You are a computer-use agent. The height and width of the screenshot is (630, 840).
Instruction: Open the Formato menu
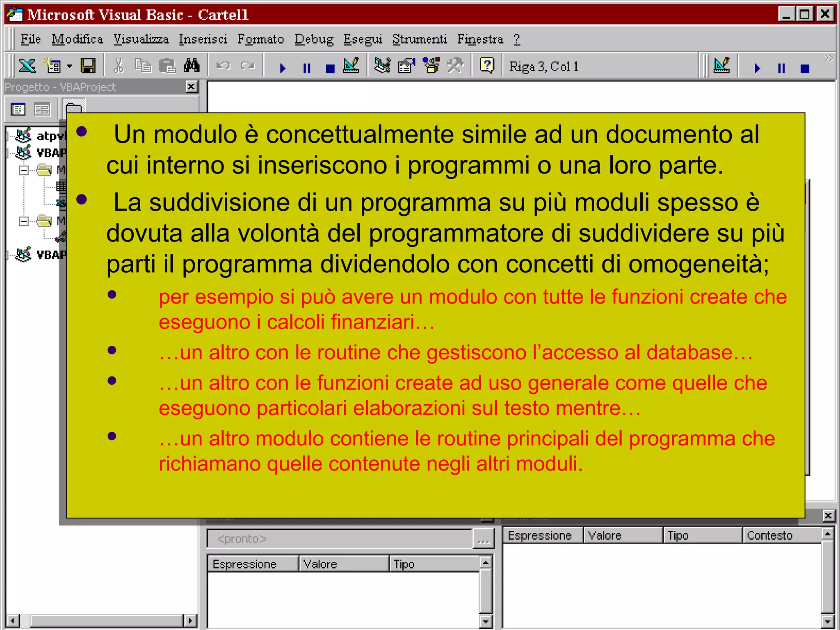point(261,39)
